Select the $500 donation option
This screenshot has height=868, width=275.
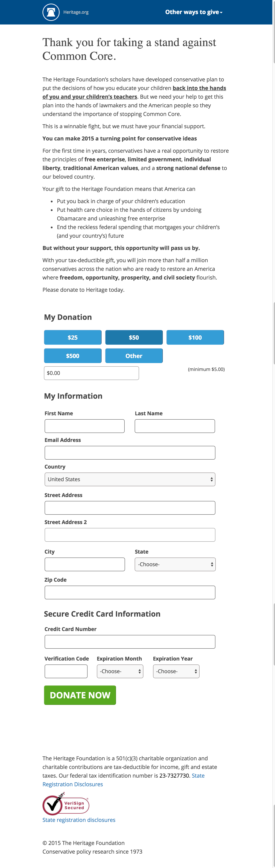[72, 356]
